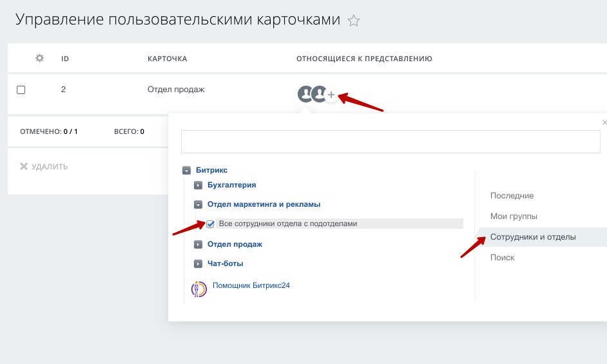This screenshot has height=364, width=607.
Task: Open grid settings gear icon
Action: [39, 58]
